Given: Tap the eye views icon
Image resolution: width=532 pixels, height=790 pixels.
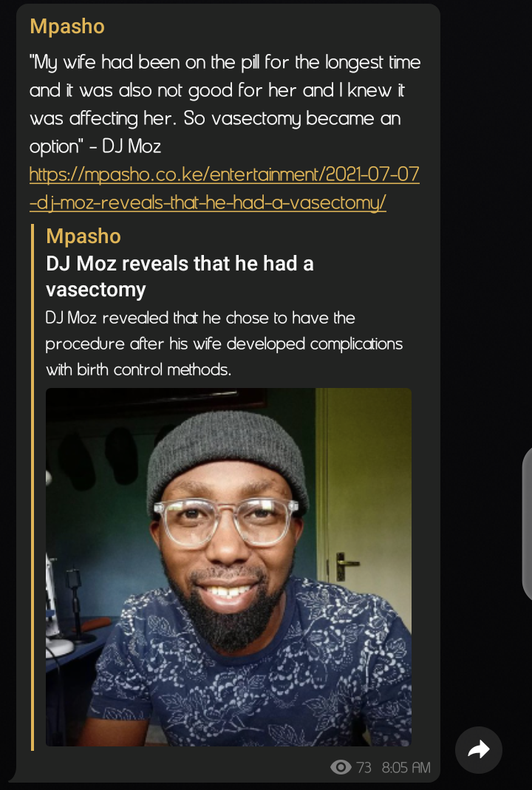Looking at the screenshot, I should pos(341,767).
